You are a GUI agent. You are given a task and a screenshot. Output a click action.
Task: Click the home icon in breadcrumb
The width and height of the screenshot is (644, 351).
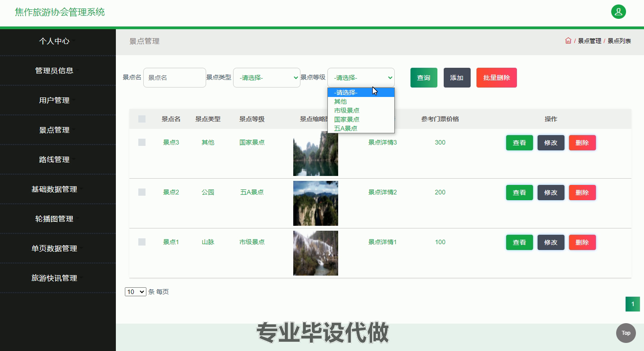568,41
